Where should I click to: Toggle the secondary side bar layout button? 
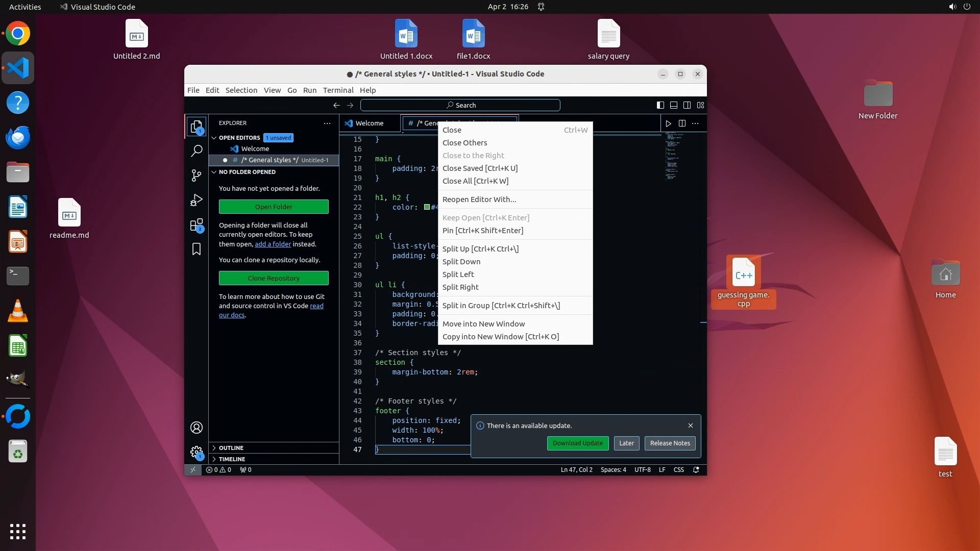tap(687, 105)
